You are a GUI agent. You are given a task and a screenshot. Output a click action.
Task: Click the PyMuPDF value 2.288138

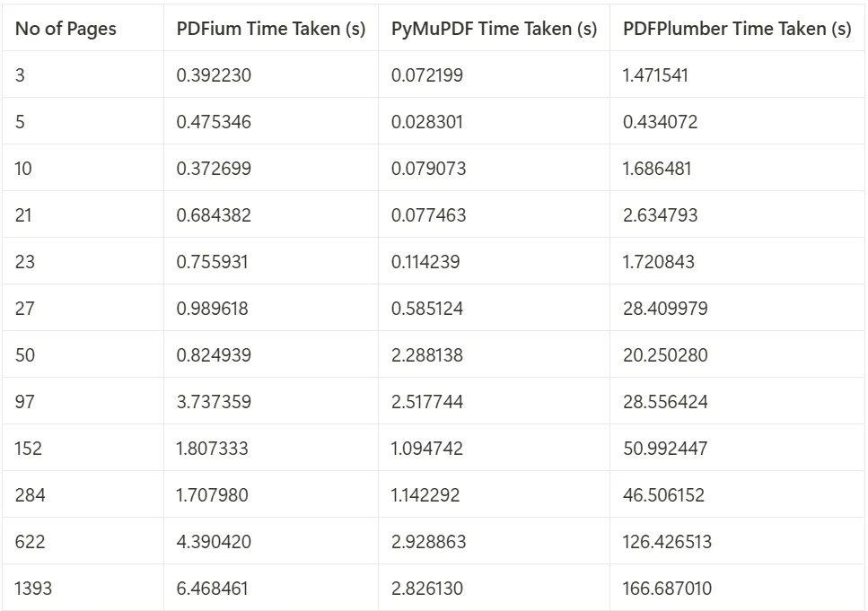426,354
